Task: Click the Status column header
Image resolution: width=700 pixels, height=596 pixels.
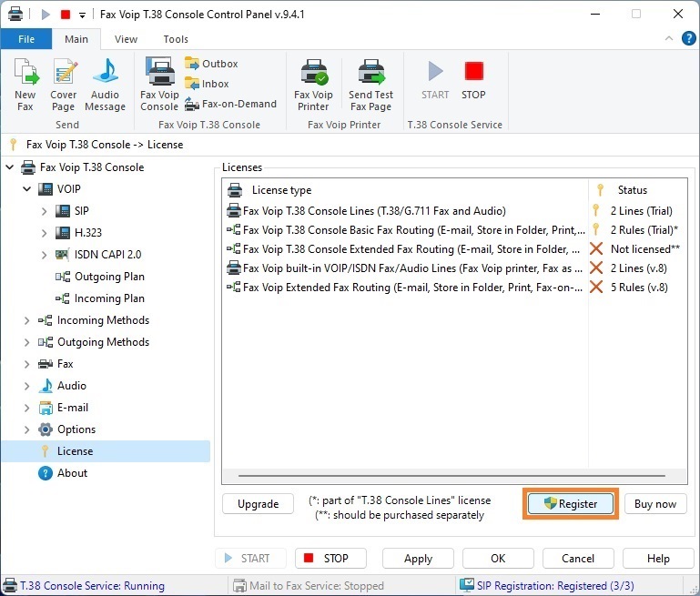Action: pyautogui.click(x=637, y=190)
